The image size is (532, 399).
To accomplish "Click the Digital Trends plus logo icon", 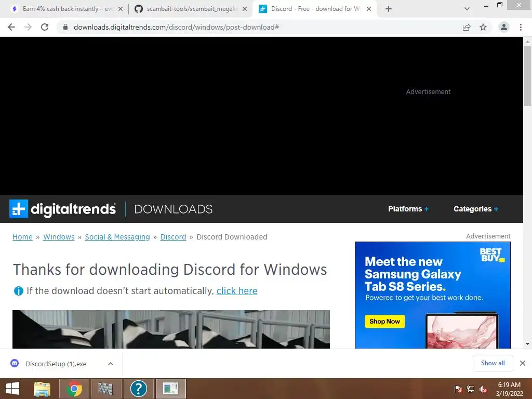I will (x=19, y=209).
